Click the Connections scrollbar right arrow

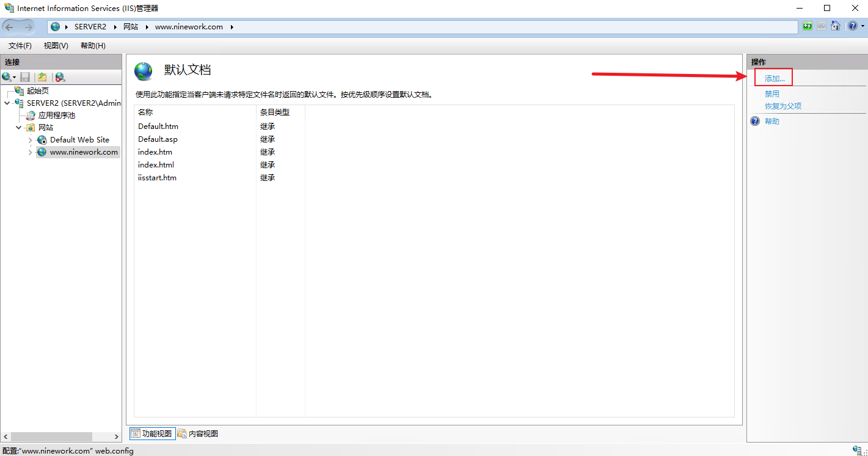pyautogui.click(x=117, y=436)
